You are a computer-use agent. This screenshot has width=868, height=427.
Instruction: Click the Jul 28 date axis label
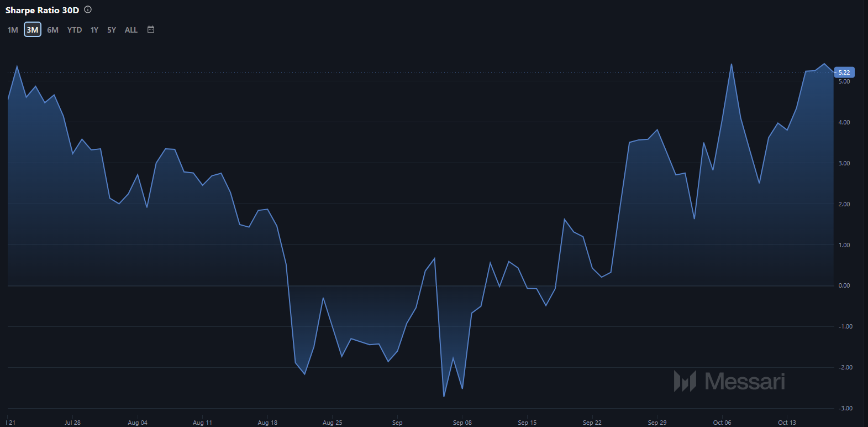pos(72,423)
